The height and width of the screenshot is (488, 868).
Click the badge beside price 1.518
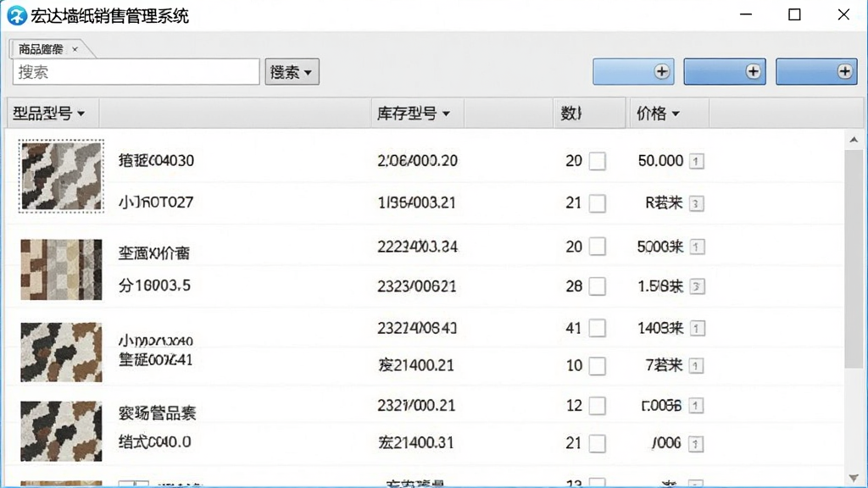[x=697, y=286]
